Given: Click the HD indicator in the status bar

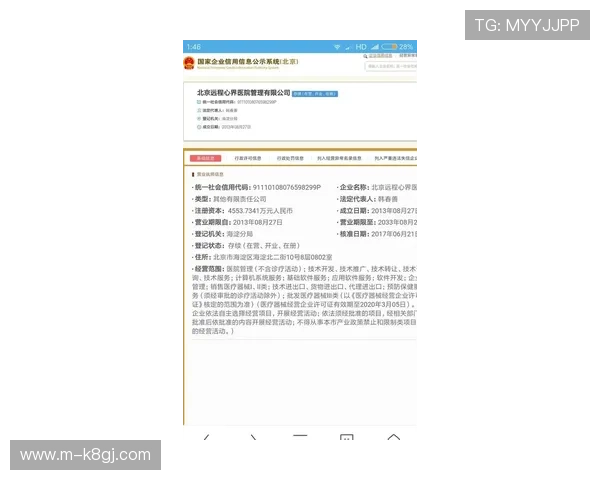Looking at the screenshot, I should click(x=361, y=47).
